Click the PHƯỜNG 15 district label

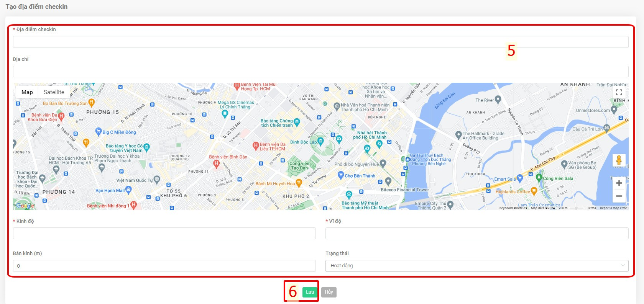coord(102,112)
